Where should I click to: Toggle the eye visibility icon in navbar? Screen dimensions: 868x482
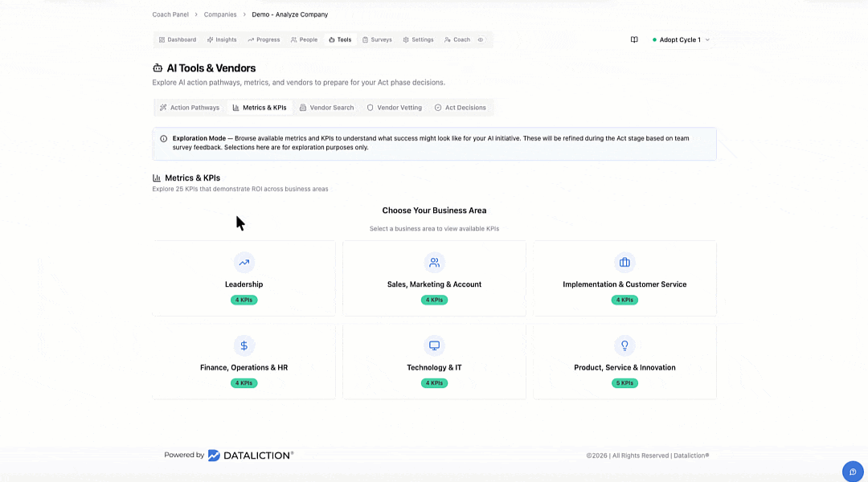coord(481,39)
